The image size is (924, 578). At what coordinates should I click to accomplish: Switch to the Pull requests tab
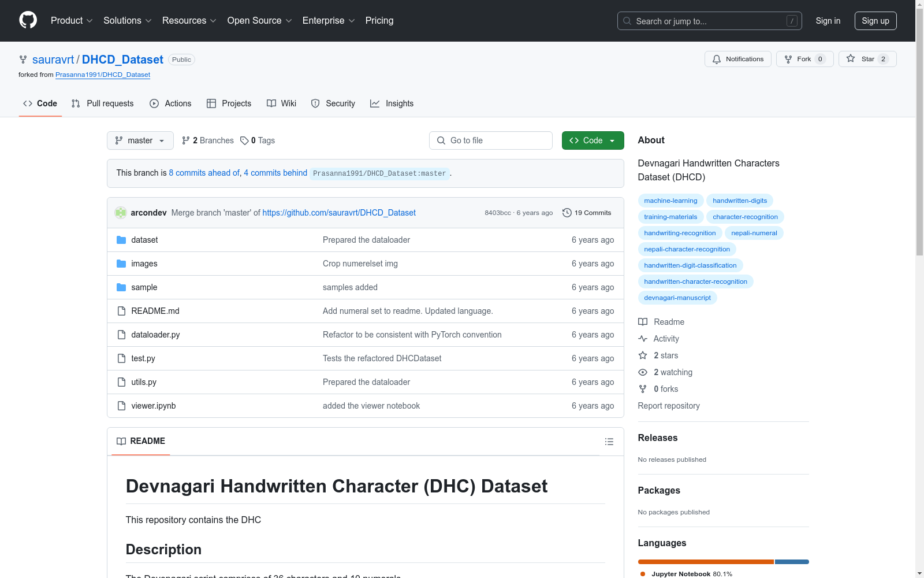[x=102, y=103]
